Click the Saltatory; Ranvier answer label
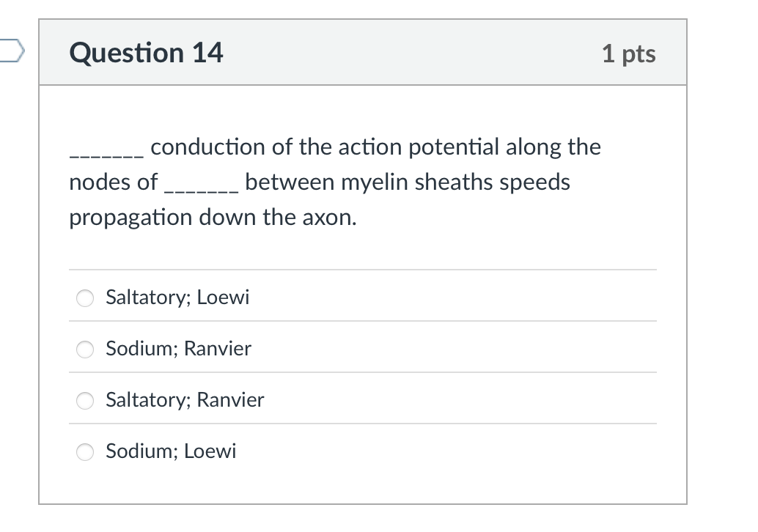The width and height of the screenshot is (758, 532). coord(184,400)
